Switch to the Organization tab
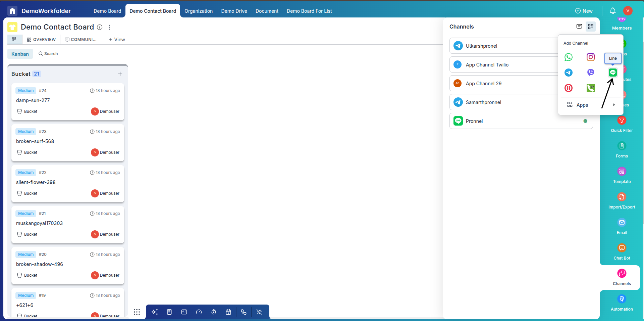Image resolution: width=644 pixels, height=321 pixels. click(x=199, y=11)
